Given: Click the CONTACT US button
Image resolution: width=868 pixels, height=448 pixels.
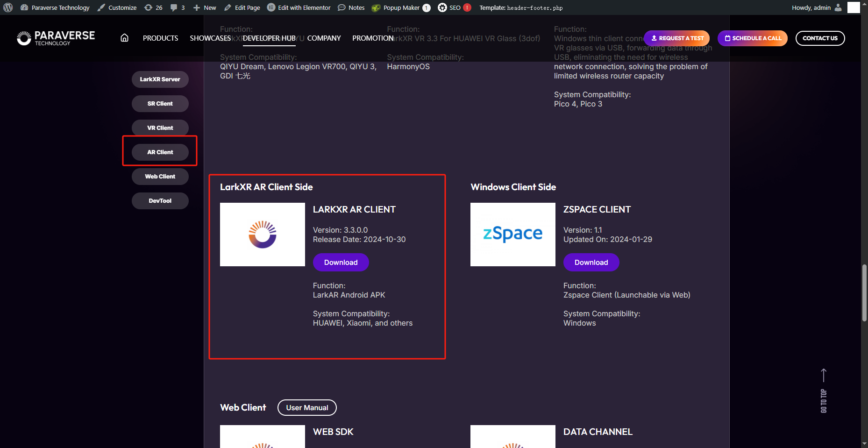Looking at the screenshot, I should pos(820,38).
